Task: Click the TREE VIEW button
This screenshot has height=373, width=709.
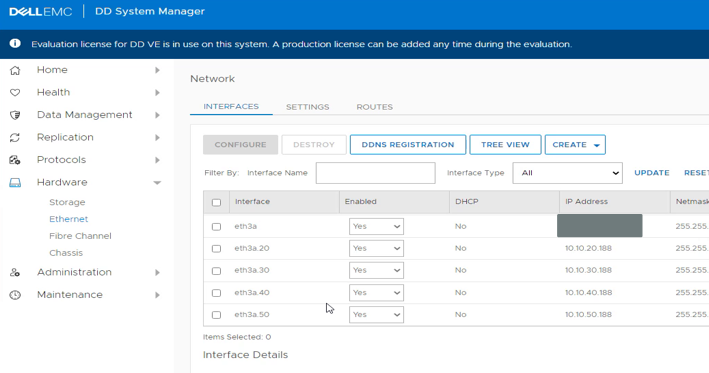Action: coord(505,145)
